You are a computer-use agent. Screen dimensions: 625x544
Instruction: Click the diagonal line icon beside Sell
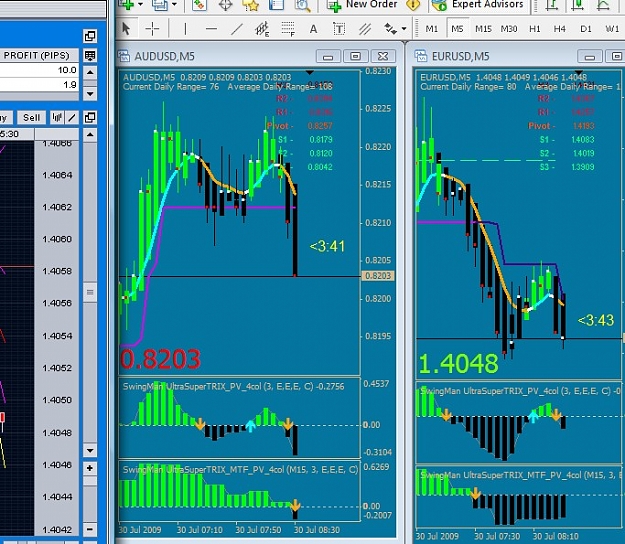72,118
